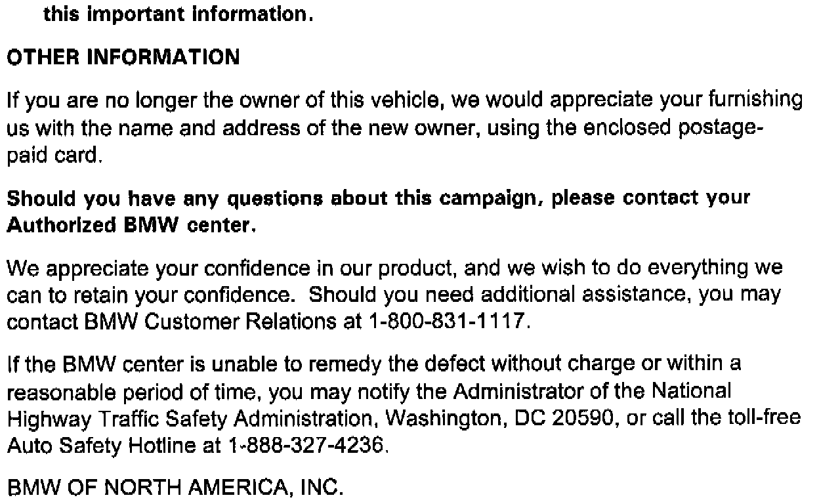Click the words "Highway Traffic Safety Administration"
This screenshot has height=504, width=840.
192,418
